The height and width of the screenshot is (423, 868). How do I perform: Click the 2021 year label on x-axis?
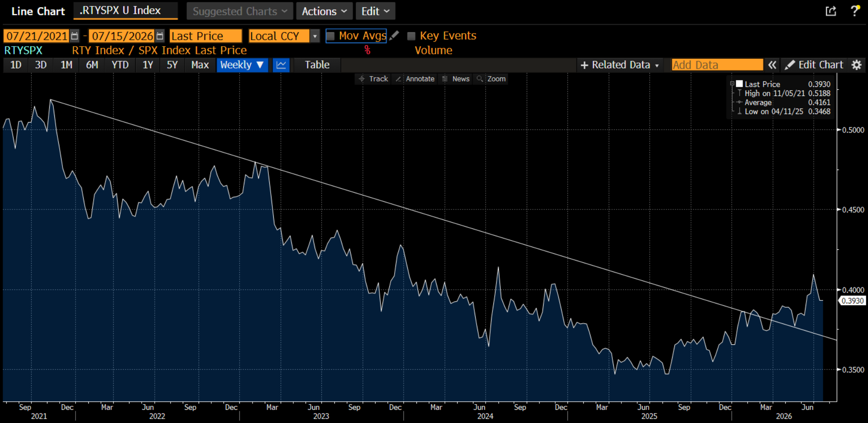pos(39,416)
